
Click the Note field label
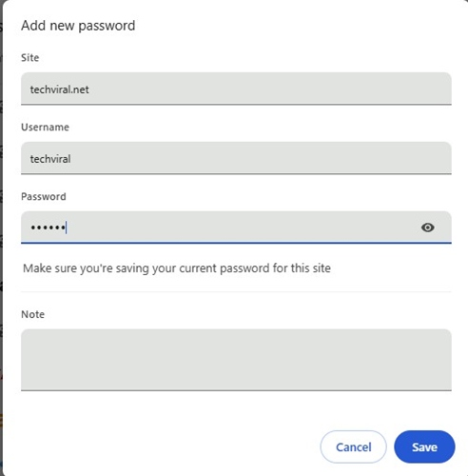point(32,314)
